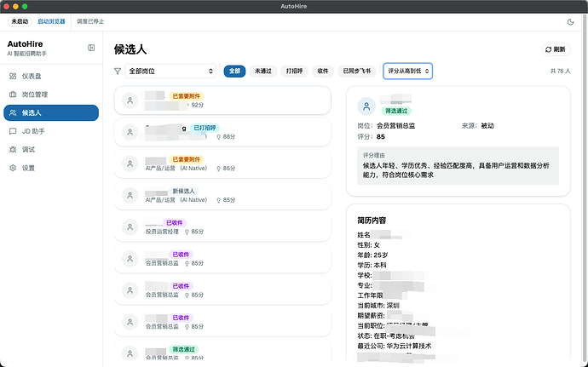The width and height of the screenshot is (588, 367).
Task: Select the 收件 filter chip
Action: pyautogui.click(x=323, y=71)
